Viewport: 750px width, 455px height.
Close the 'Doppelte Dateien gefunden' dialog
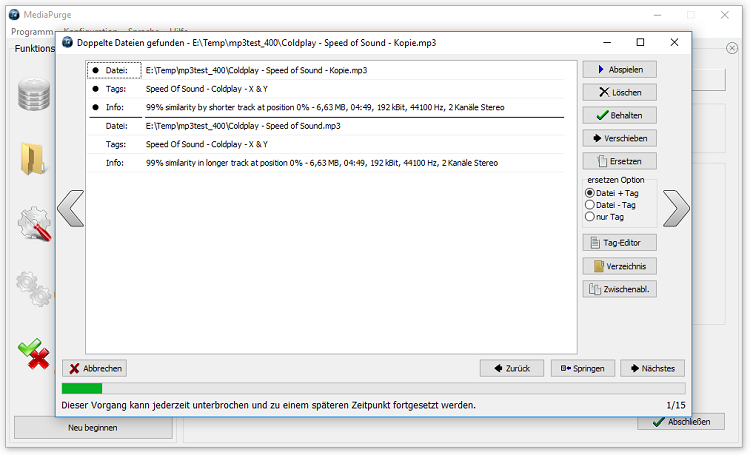click(674, 42)
